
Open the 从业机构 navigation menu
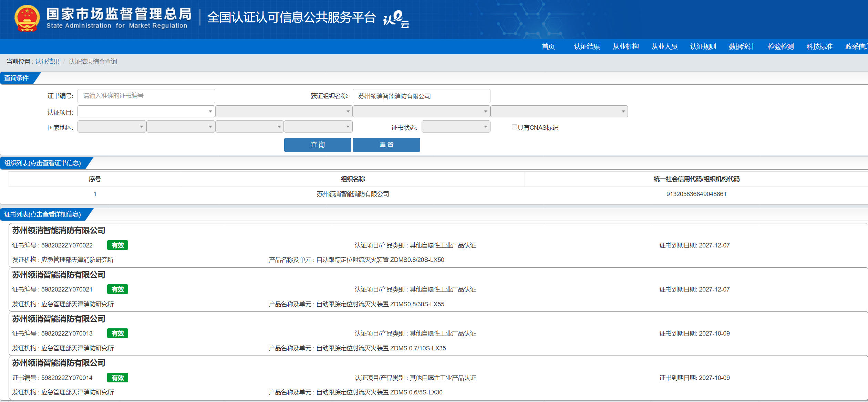point(626,46)
